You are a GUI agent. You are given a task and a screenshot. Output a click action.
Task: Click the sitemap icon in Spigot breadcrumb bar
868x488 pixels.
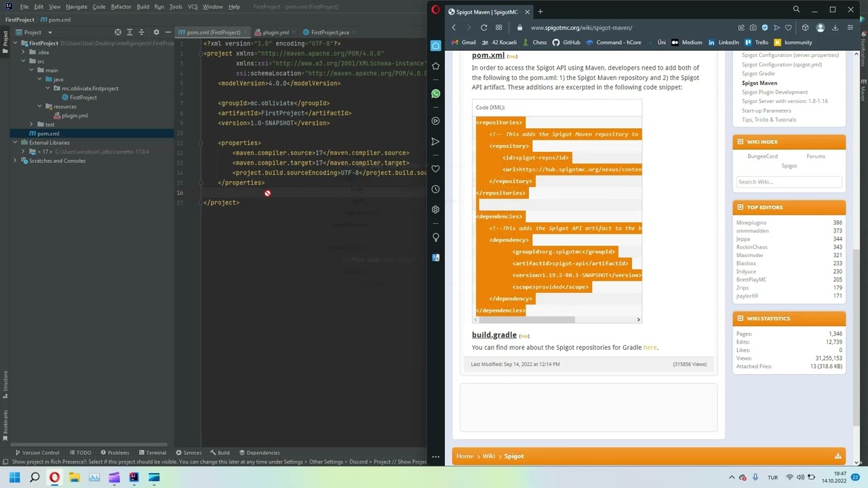click(x=838, y=456)
